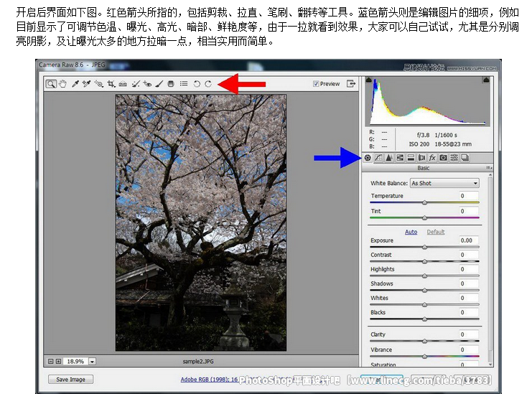
Task: Switch to the HSL / Grayscale tab
Action: pos(400,158)
